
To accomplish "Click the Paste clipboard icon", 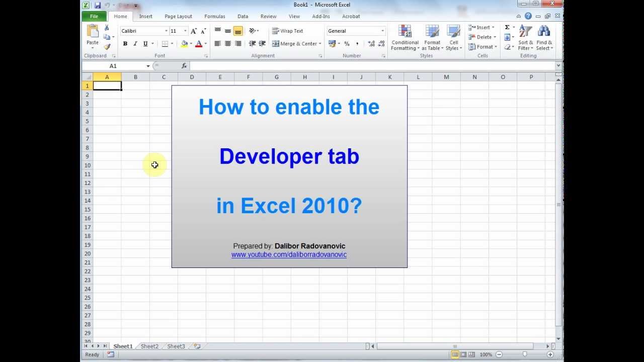I will (x=93, y=31).
